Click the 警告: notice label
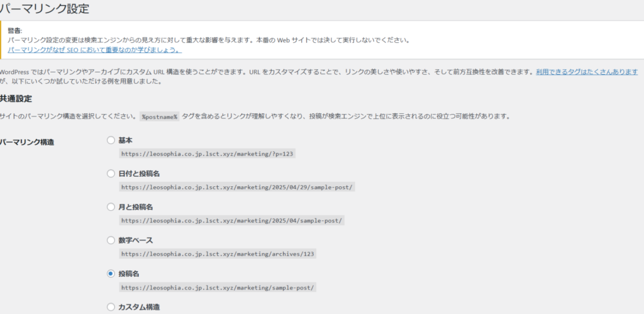 point(15,31)
